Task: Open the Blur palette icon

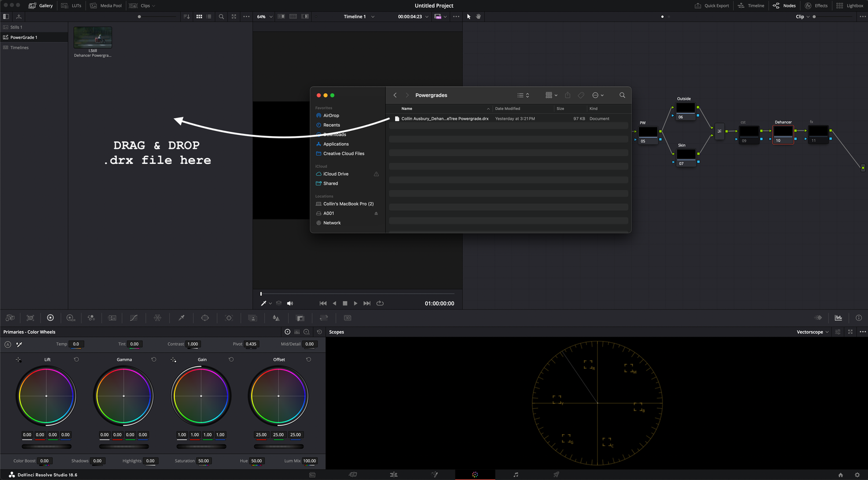Action: coord(276,317)
